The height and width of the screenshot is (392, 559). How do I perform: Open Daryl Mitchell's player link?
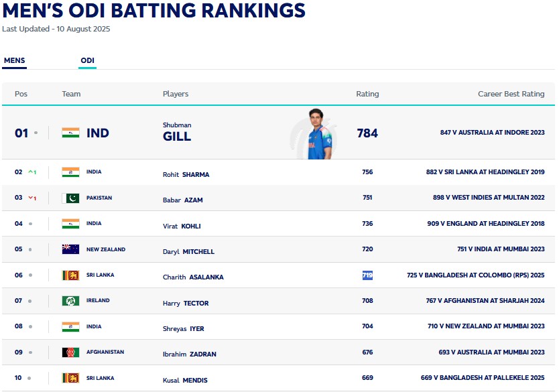pos(188,252)
